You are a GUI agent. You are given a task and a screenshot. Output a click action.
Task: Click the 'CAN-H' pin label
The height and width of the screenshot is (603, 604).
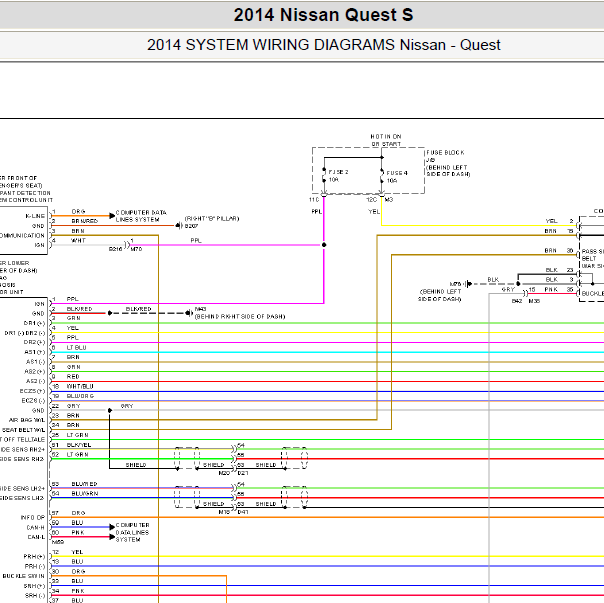tap(35, 527)
